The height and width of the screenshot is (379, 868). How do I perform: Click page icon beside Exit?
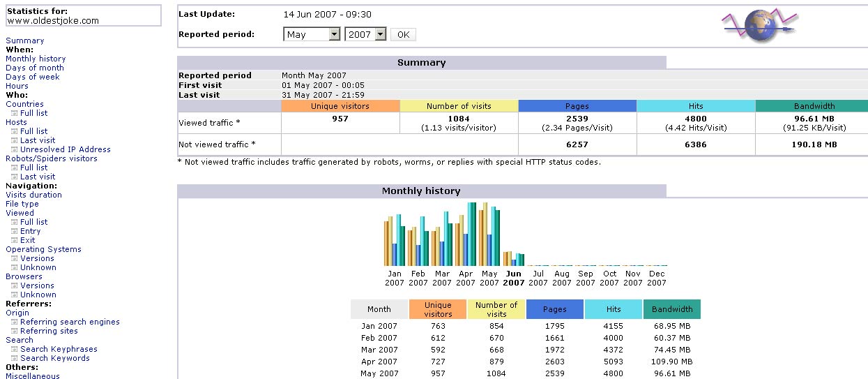click(14, 240)
